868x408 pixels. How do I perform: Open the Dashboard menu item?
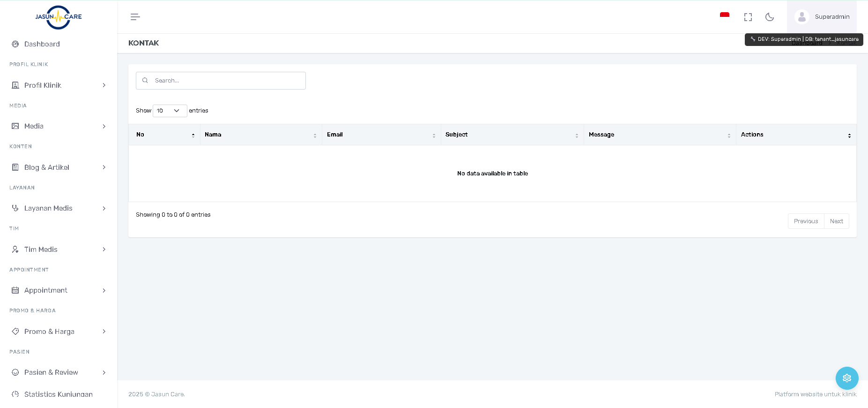coord(42,44)
